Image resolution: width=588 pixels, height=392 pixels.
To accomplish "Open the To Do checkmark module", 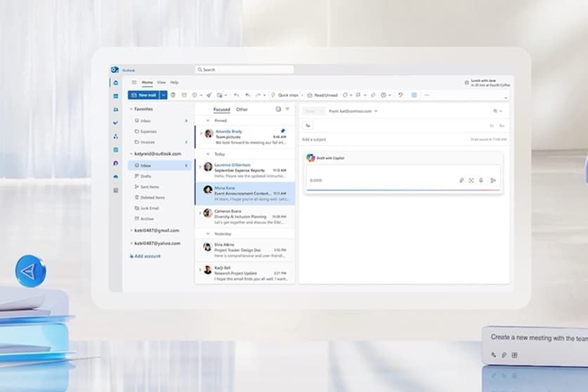I will click(x=115, y=123).
